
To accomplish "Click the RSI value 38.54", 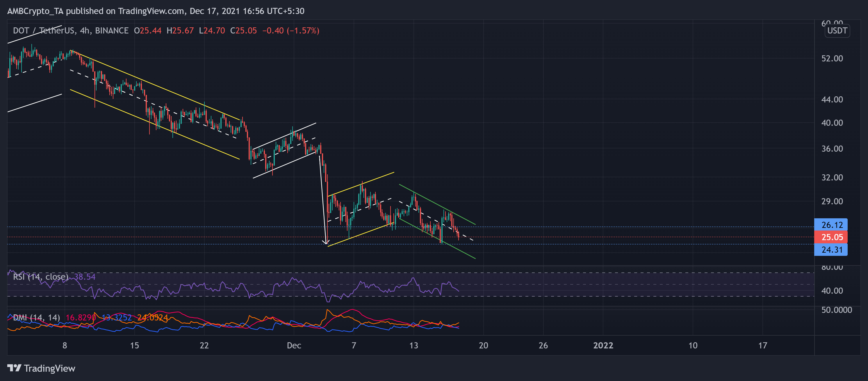I will click(x=85, y=277).
